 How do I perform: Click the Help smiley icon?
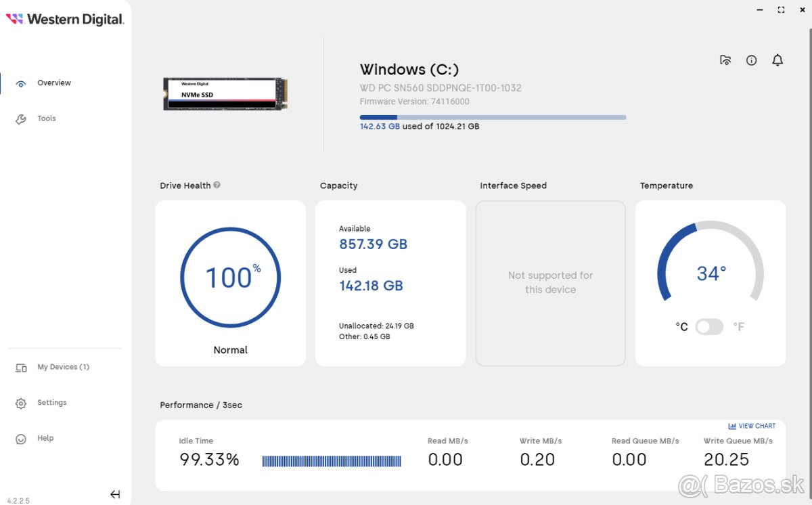click(x=21, y=439)
